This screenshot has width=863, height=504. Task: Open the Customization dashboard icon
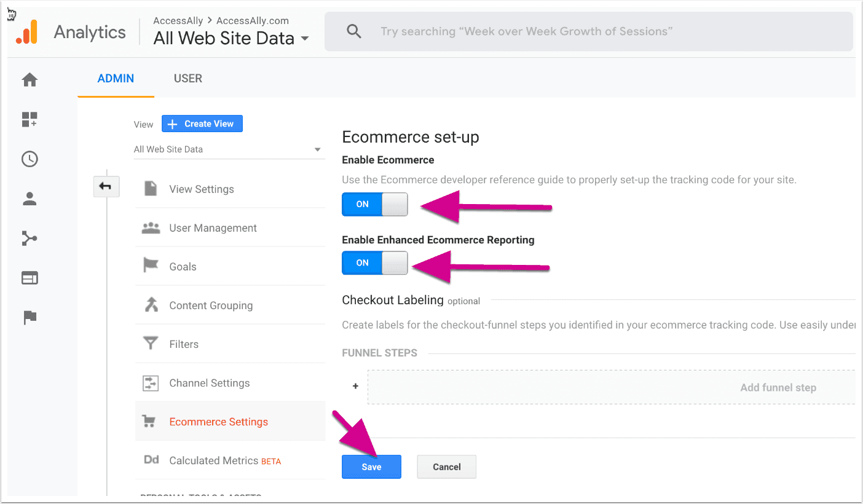coord(30,119)
